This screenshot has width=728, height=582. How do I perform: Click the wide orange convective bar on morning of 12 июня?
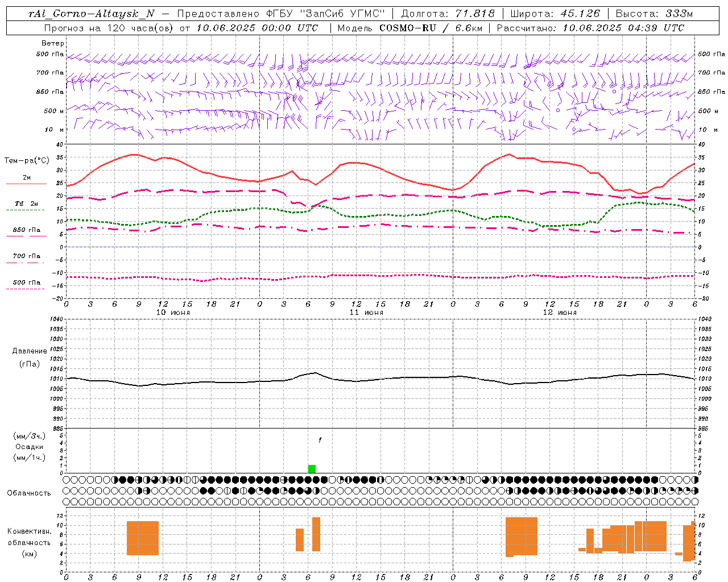click(522, 537)
